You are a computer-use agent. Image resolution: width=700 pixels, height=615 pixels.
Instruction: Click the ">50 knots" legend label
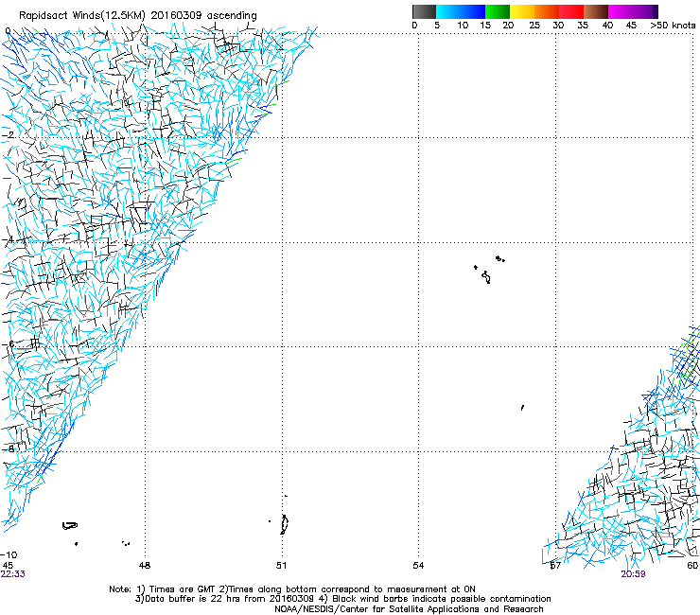point(673,25)
